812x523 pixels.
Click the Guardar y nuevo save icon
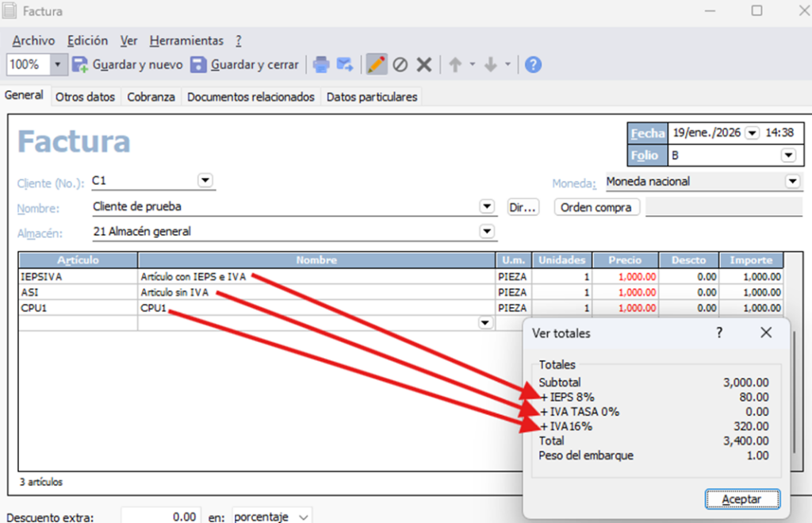(x=80, y=64)
